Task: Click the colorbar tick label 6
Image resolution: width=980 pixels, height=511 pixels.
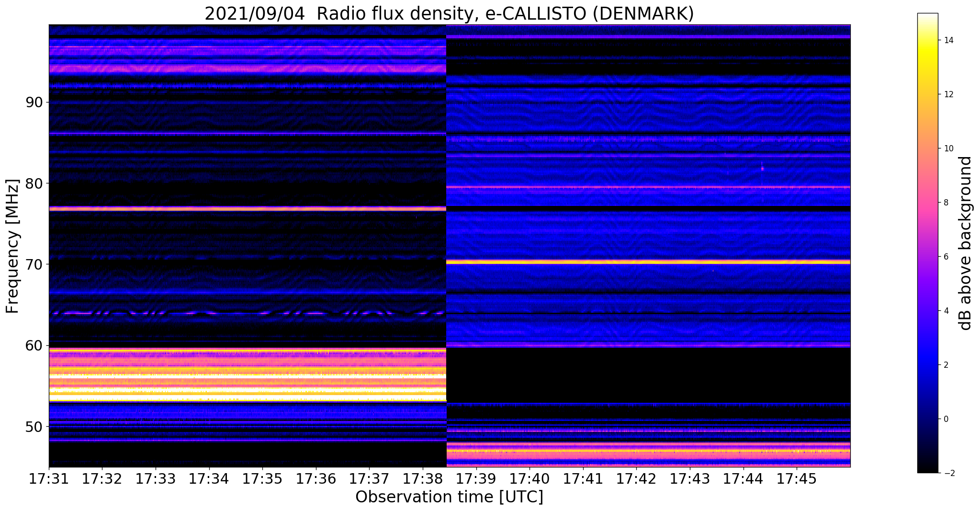Action: point(945,257)
